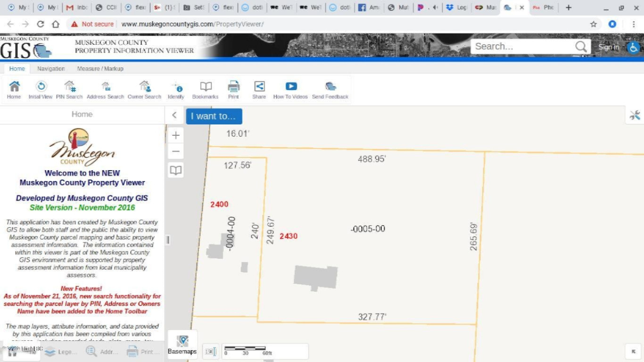
Task: Open the map bookmarks button
Action: click(x=176, y=170)
